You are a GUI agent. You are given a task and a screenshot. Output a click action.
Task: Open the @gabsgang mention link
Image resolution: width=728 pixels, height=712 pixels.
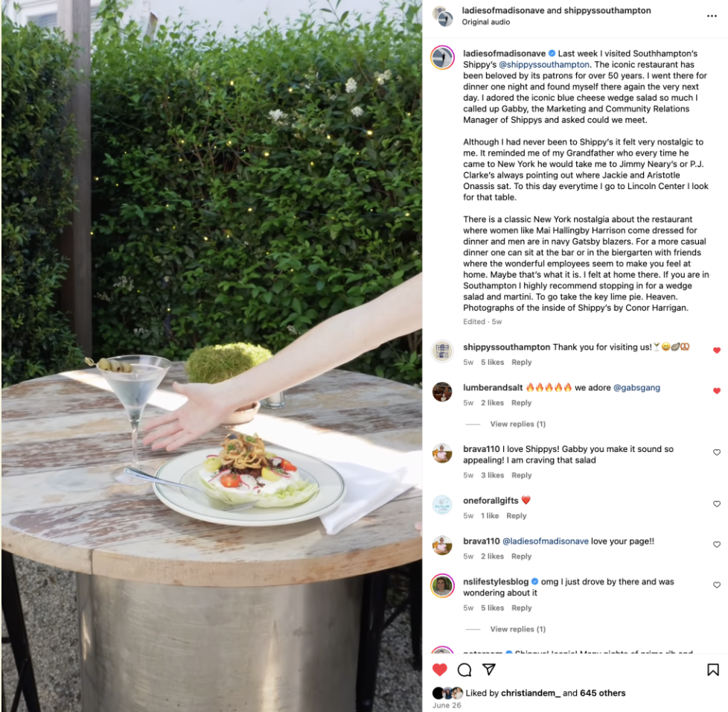point(636,388)
